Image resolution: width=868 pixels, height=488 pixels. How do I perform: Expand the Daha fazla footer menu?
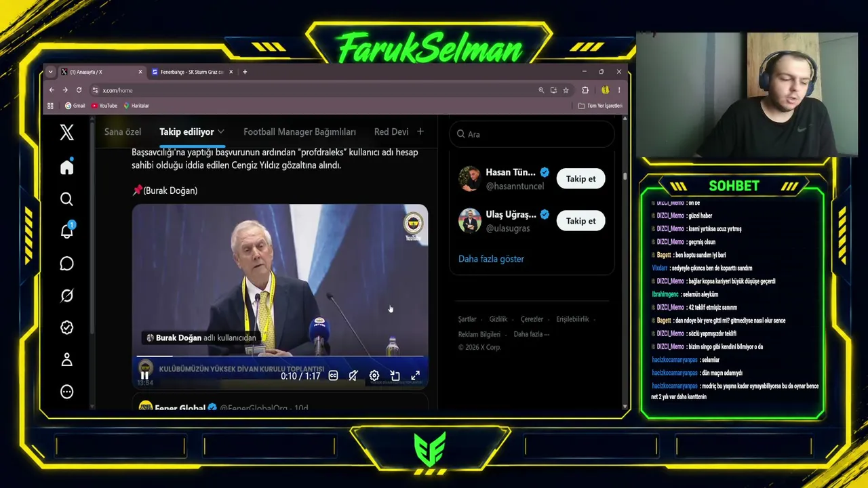532,334
